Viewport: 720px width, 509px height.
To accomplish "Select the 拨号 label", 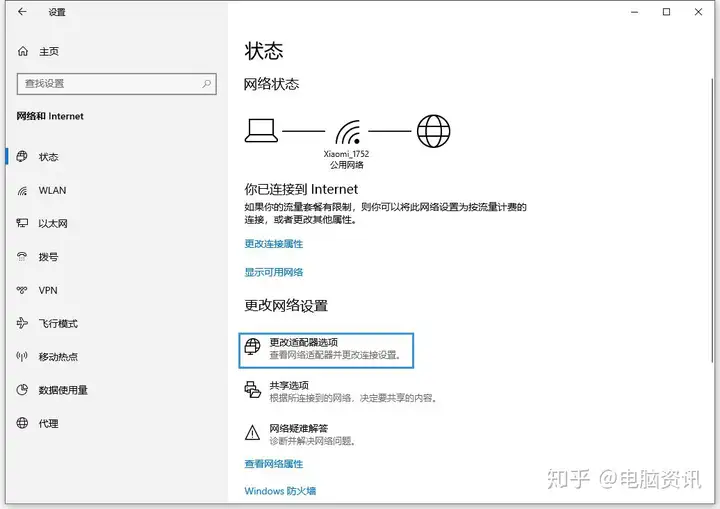I will click(x=48, y=257).
